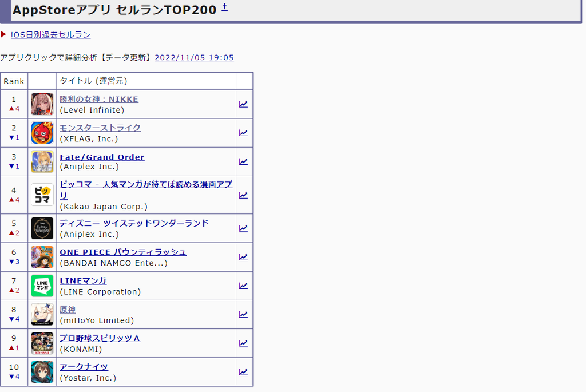Click the Twisted Wonderland app thumbnail
586x392 pixels.
tap(42, 228)
